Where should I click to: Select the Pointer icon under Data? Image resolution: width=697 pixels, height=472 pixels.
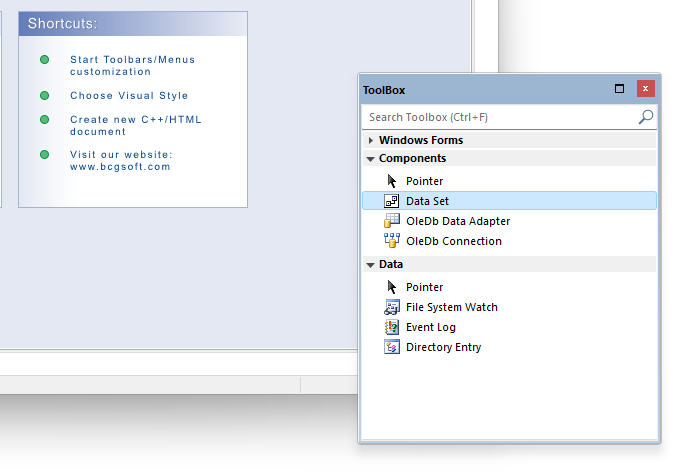392,287
